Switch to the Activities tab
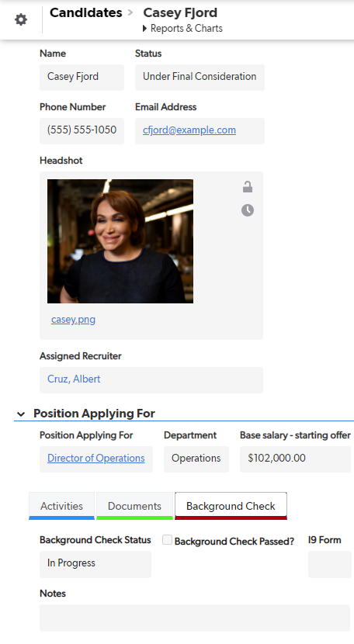Image resolution: width=354 pixels, height=644 pixels. coord(61,506)
